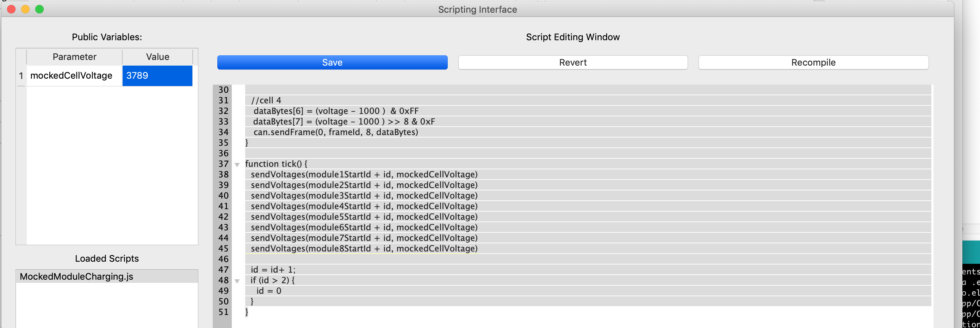Click row header 1 in variables table
980x328 pixels.
(x=21, y=76)
